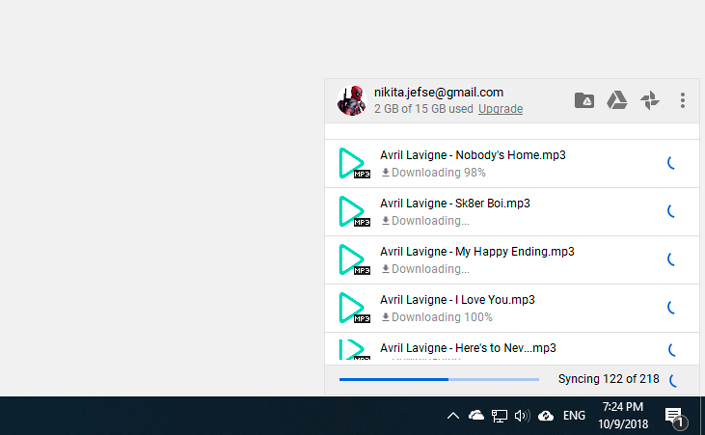This screenshot has height=435, width=705.
Task: Click the overall sync progress bar
Action: coord(439,380)
